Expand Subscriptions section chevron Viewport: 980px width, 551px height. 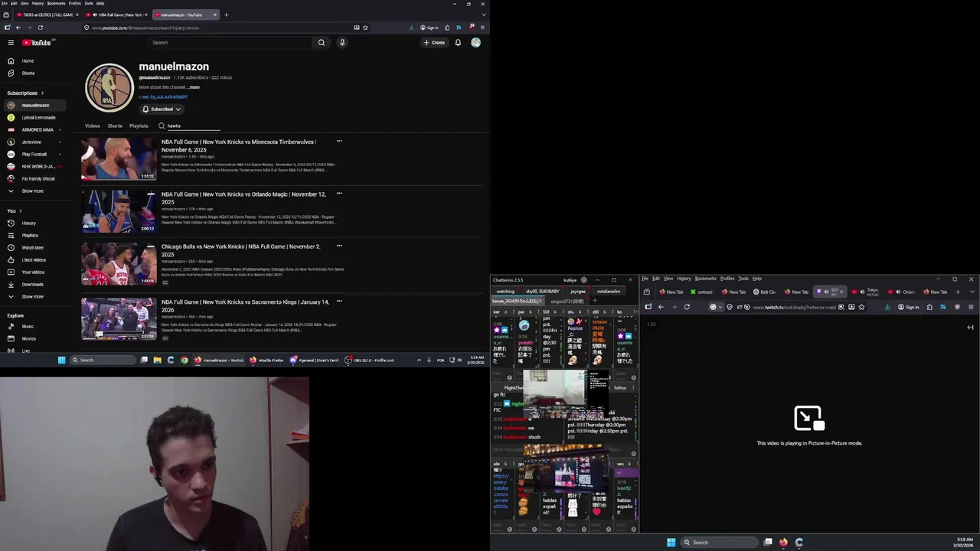pyautogui.click(x=42, y=93)
